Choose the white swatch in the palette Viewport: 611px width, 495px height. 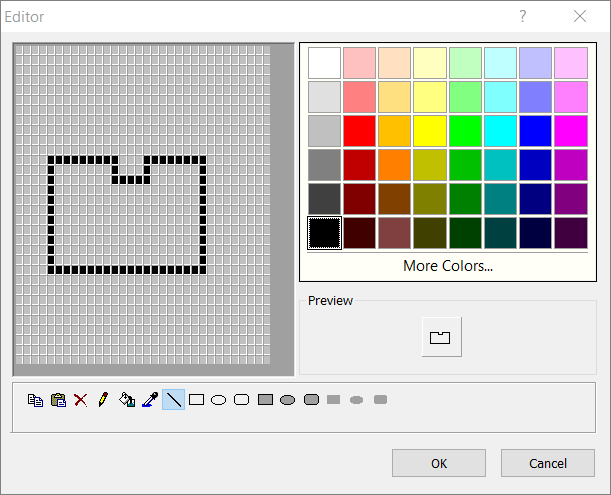324,62
